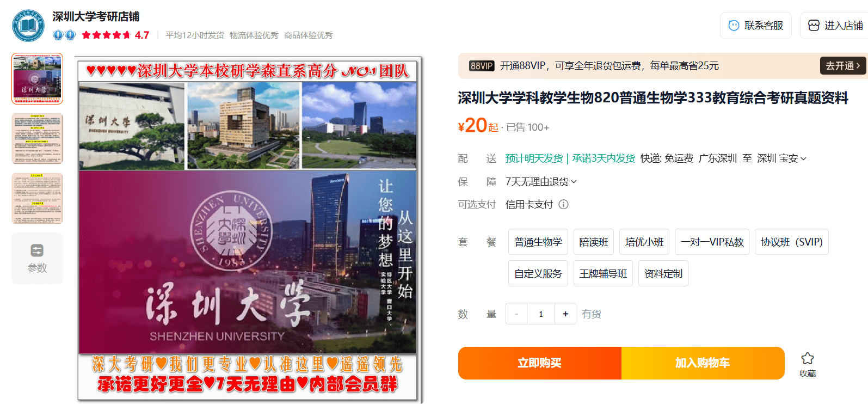868x404 pixels.
Task: Click the 商品体验优秀 shop tag
Action: tap(309, 35)
